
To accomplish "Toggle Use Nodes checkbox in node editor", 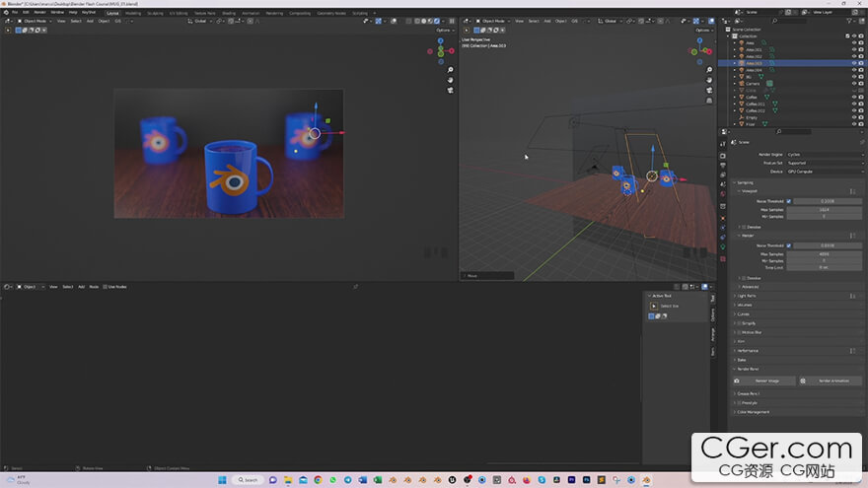I will [106, 287].
